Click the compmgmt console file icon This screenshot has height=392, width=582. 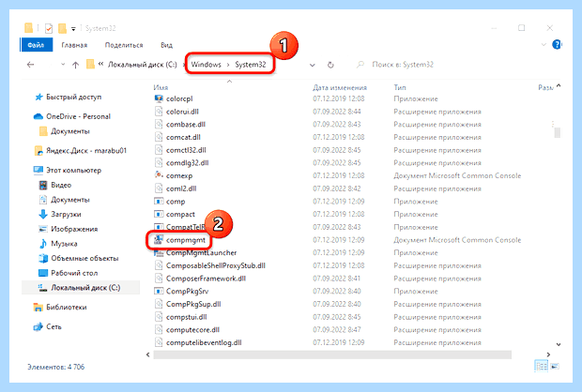(x=159, y=239)
